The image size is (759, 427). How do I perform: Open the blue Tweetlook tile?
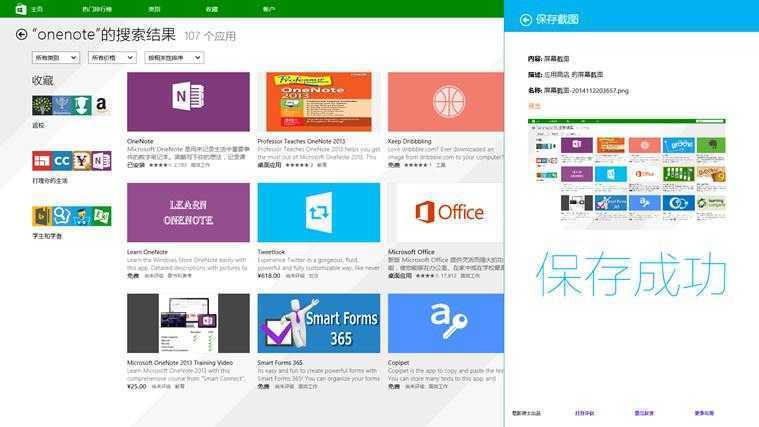tap(319, 213)
